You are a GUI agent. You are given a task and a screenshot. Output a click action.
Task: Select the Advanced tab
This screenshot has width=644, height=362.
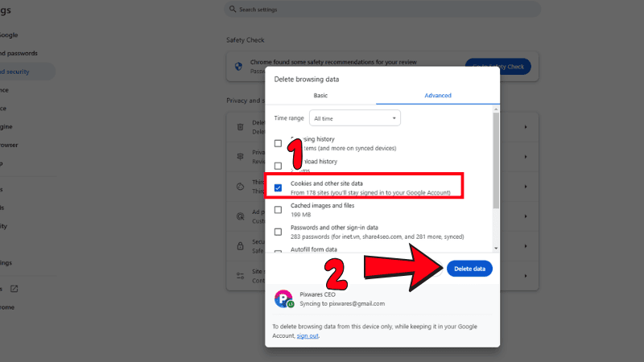point(438,96)
